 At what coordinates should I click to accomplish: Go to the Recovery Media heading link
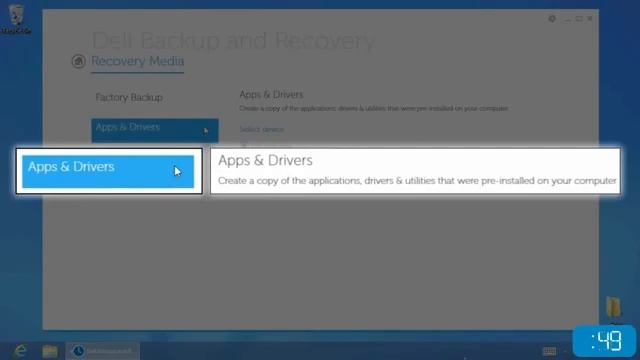click(x=138, y=61)
